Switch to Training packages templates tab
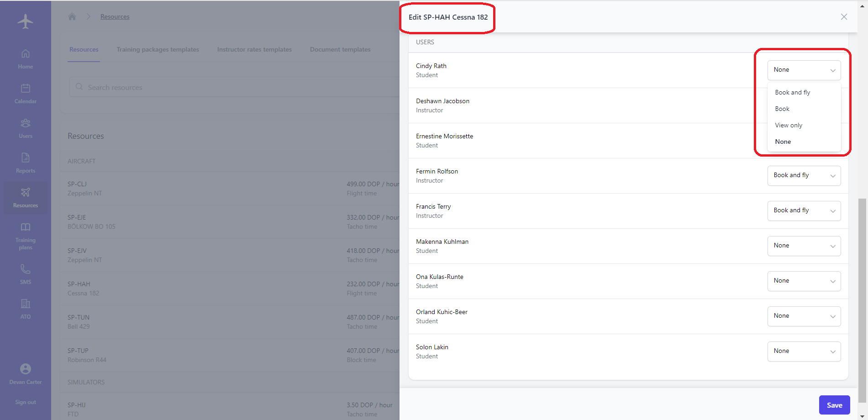This screenshot has width=868, height=420. tap(158, 49)
